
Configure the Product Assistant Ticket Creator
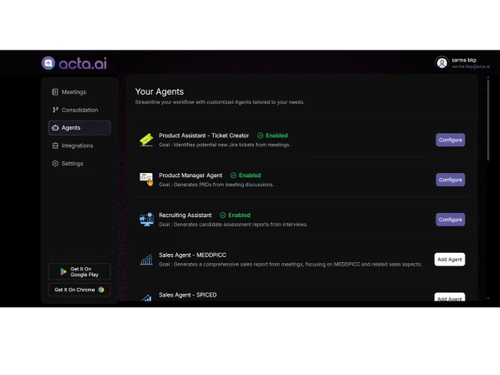click(450, 140)
